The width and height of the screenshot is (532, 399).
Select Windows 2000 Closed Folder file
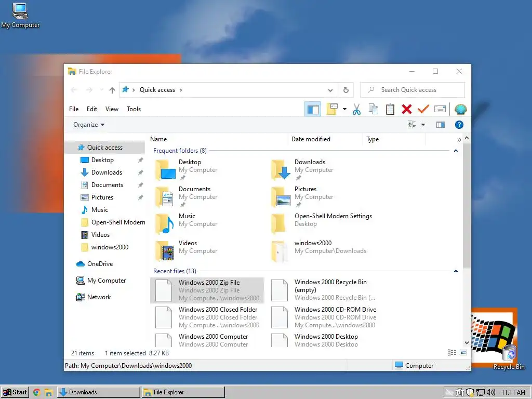[207, 317]
